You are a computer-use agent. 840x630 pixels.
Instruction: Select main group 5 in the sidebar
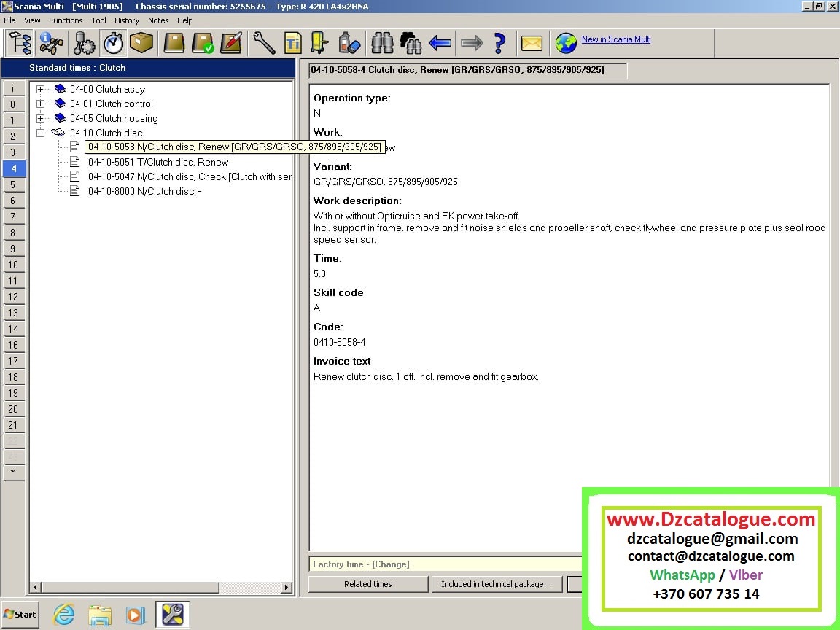(x=13, y=184)
